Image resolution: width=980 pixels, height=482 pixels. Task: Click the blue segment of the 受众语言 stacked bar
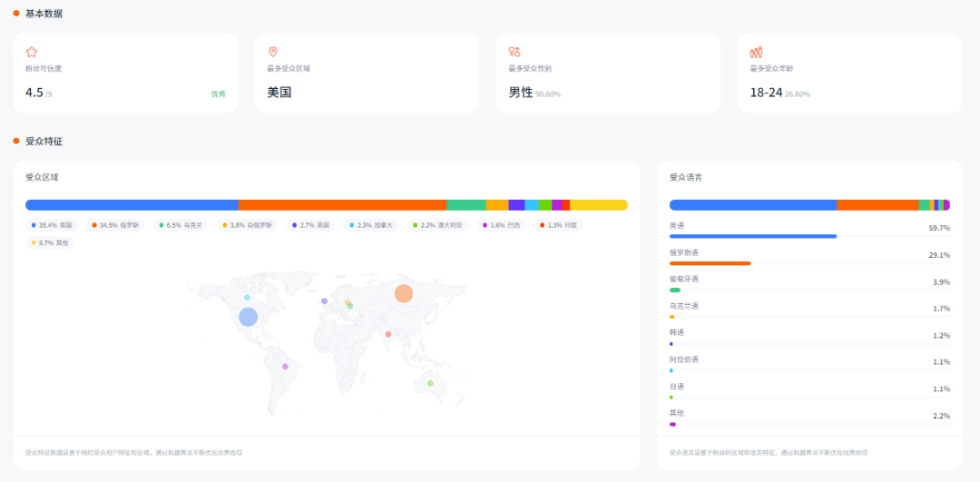pyautogui.click(x=753, y=205)
